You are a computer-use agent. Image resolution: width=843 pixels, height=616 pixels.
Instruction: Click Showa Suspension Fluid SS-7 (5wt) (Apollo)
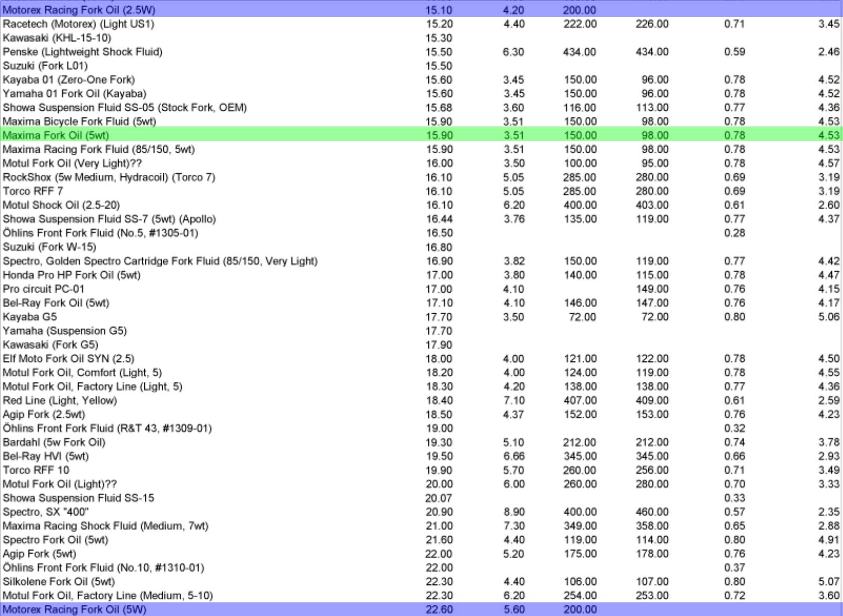coord(109,219)
